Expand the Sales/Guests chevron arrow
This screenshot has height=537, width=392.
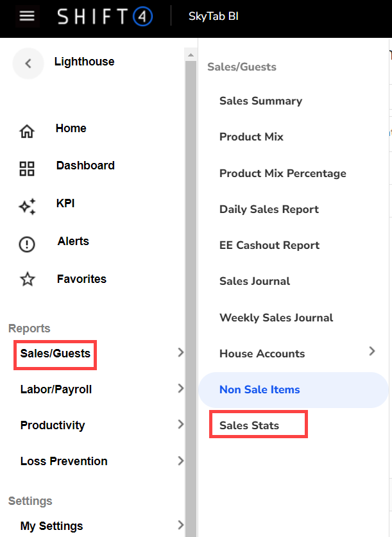180,352
